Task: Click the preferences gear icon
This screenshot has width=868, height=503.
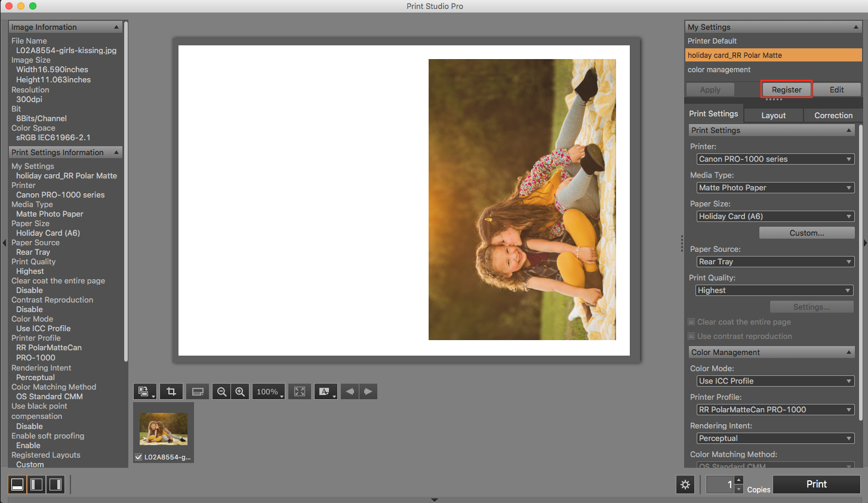Action: (x=685, y=485)
